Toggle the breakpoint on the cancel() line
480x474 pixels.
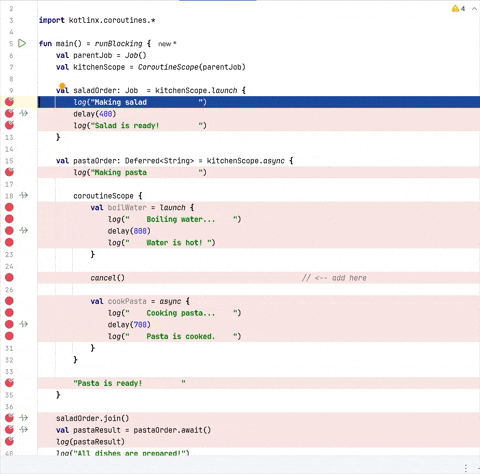tap(9, 277)
